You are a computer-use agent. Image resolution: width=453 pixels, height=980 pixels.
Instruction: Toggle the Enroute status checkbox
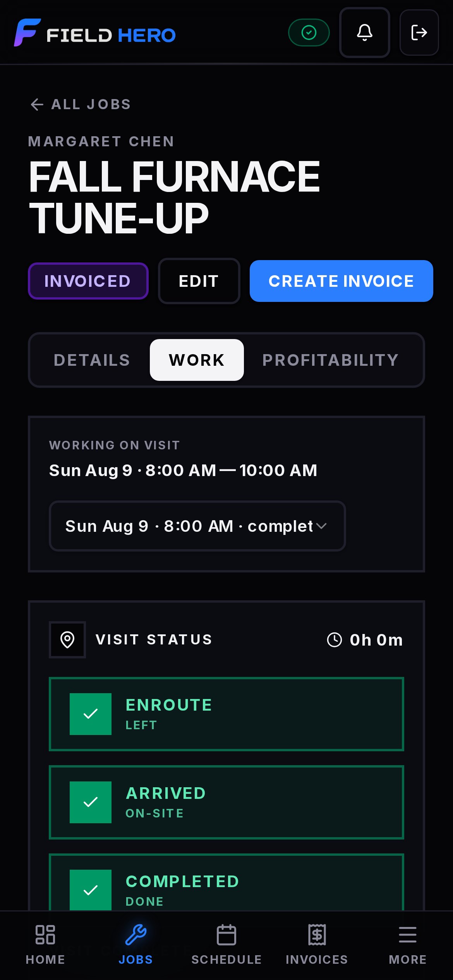[x=91, y=714]
